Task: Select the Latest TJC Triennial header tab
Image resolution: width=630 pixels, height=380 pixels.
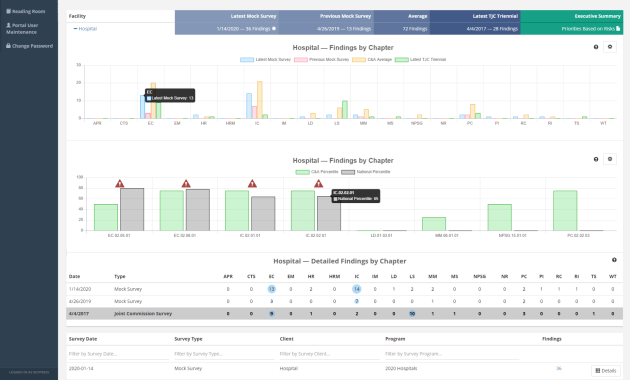Action: (495, 16)
